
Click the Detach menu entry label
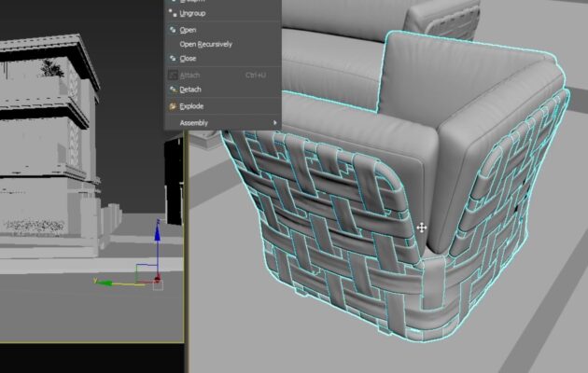click(190, 90)
